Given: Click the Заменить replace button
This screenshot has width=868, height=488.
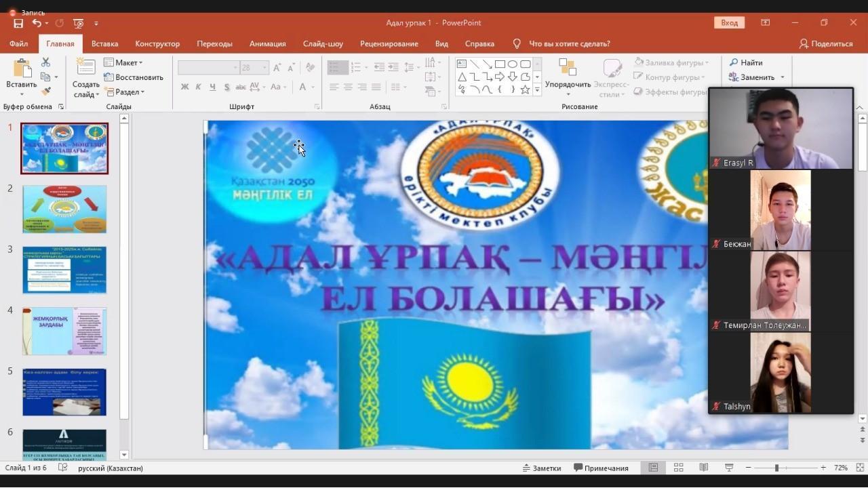Looking at the screenshot, I should click(757, 77).
